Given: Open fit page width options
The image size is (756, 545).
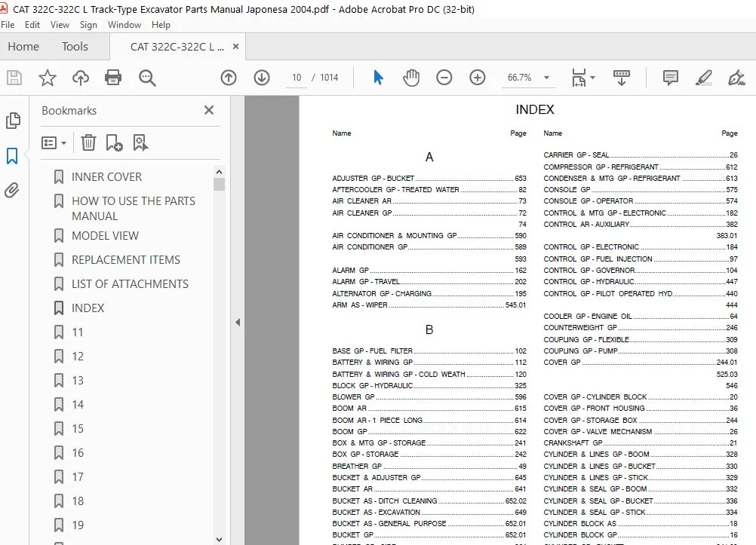Looking at the screenshot, I should click(583, 78).
